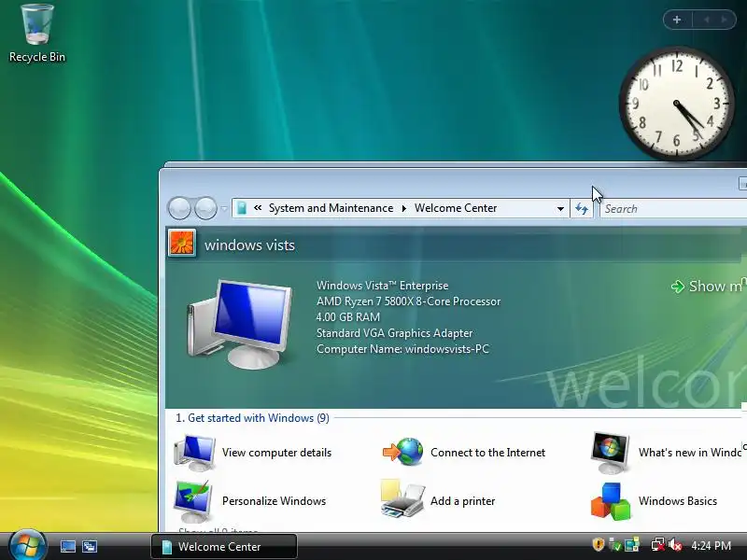Click the View computer details icon

click(195, 452)
